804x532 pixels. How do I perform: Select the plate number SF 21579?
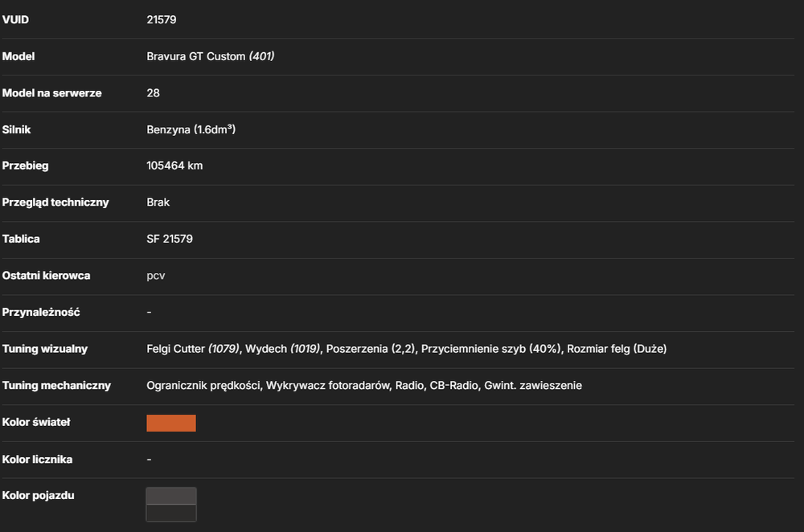point(170,239)
